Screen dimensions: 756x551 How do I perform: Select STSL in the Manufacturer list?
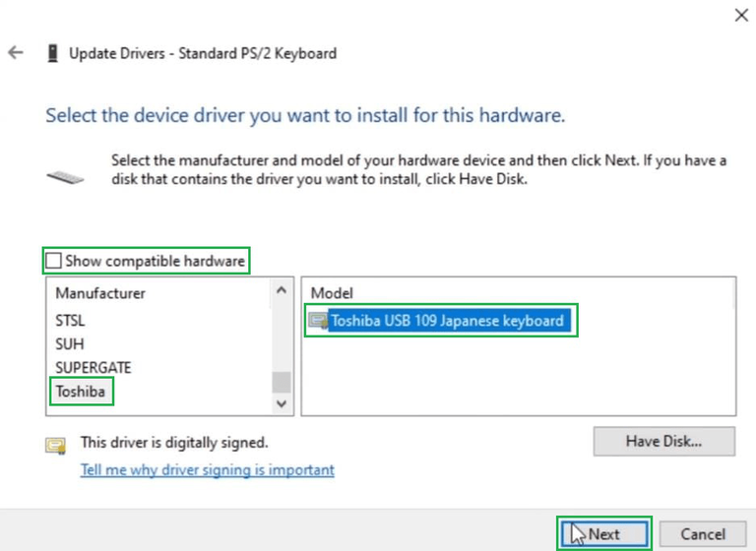click(70, 321)
